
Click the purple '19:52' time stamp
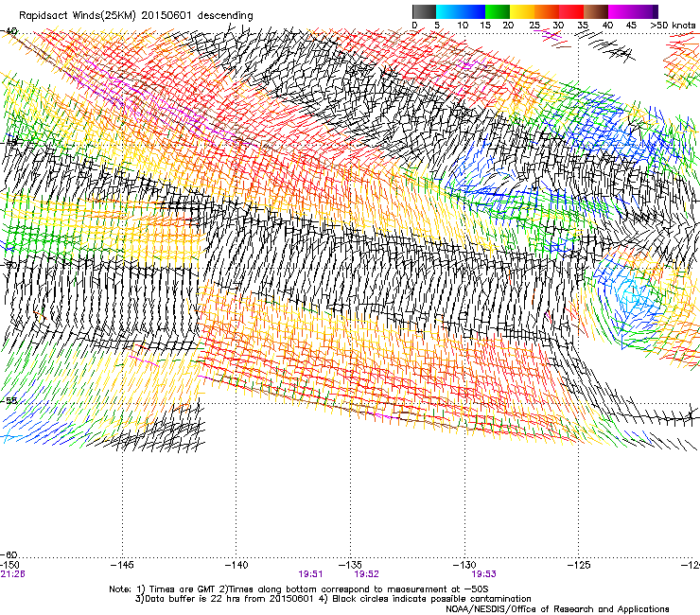coord(366,574)
